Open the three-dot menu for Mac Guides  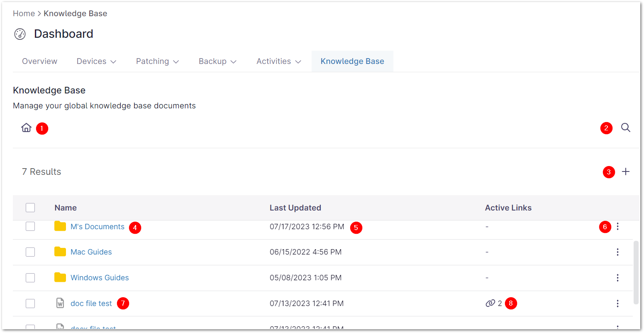617,252
